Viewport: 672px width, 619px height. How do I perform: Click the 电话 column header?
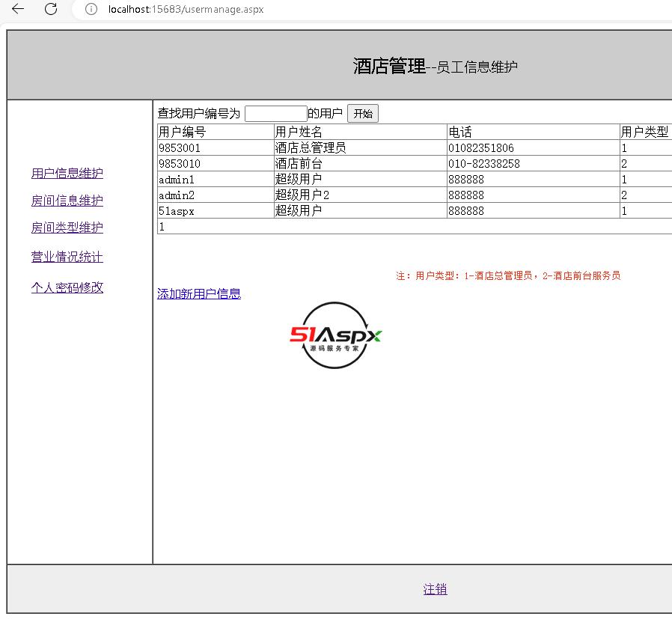point(460,132)
